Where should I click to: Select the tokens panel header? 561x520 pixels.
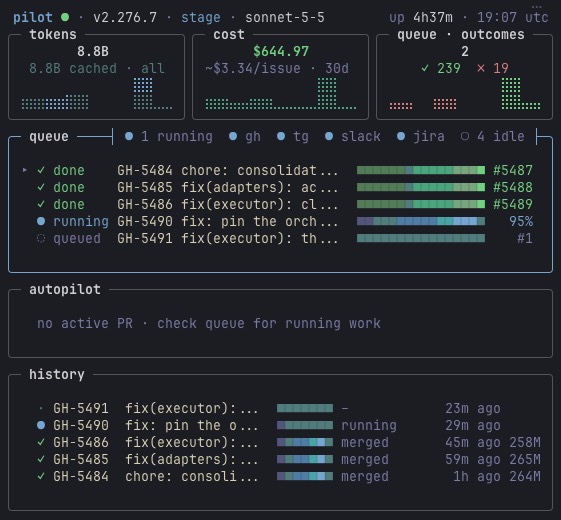53,35
